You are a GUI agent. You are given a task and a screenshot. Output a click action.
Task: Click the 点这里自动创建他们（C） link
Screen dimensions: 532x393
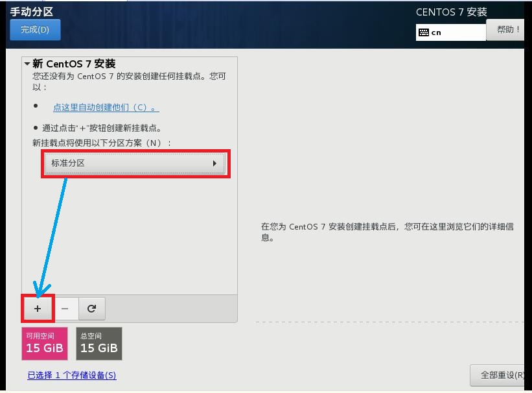(106, 108)
